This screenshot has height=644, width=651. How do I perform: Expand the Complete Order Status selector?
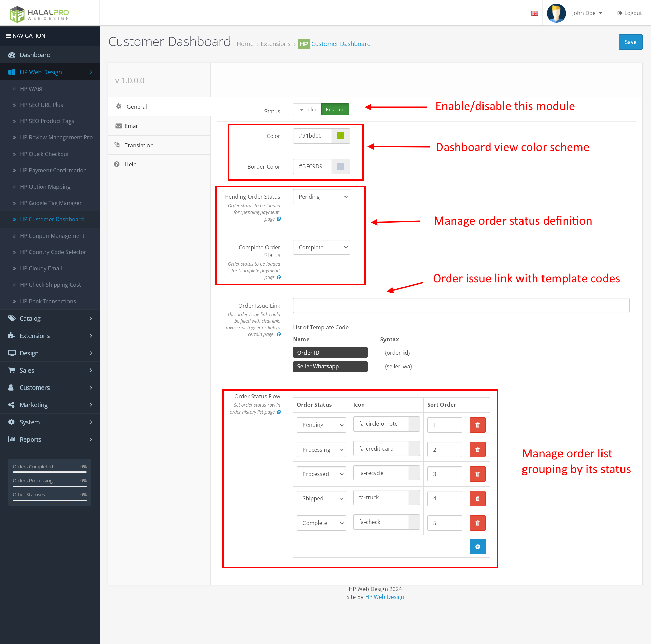click(x=321, y=247)
